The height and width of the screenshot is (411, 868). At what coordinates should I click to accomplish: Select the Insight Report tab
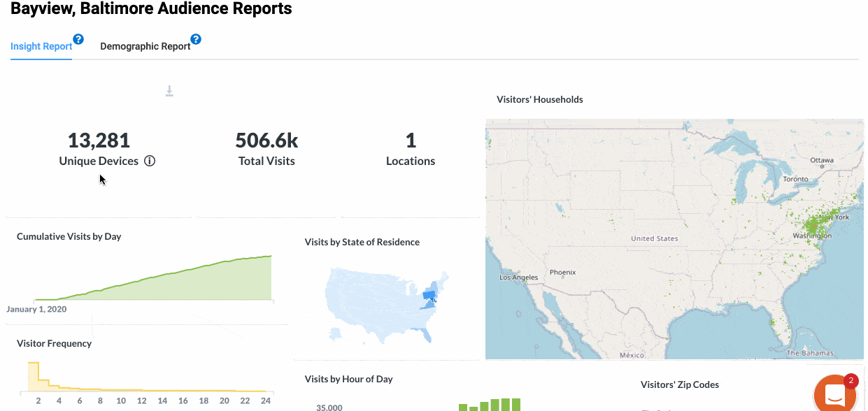coord(41,47)
